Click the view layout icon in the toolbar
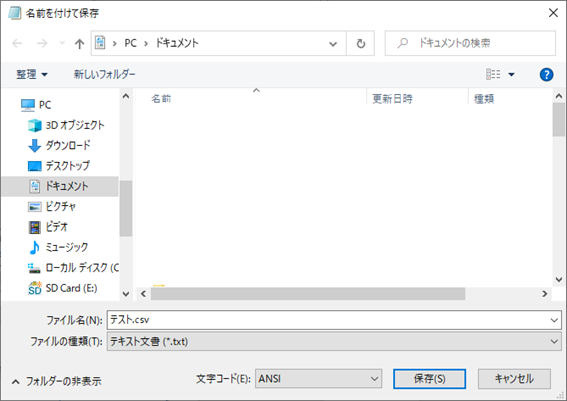Image resolution: width=567 pixels, height=401 pixels. tap(493, 74)
